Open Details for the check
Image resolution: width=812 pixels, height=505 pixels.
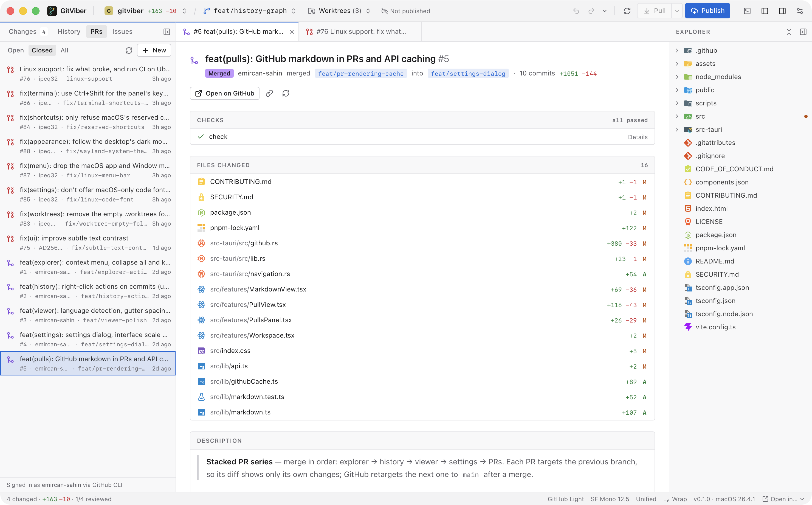(x=638, y=137)
